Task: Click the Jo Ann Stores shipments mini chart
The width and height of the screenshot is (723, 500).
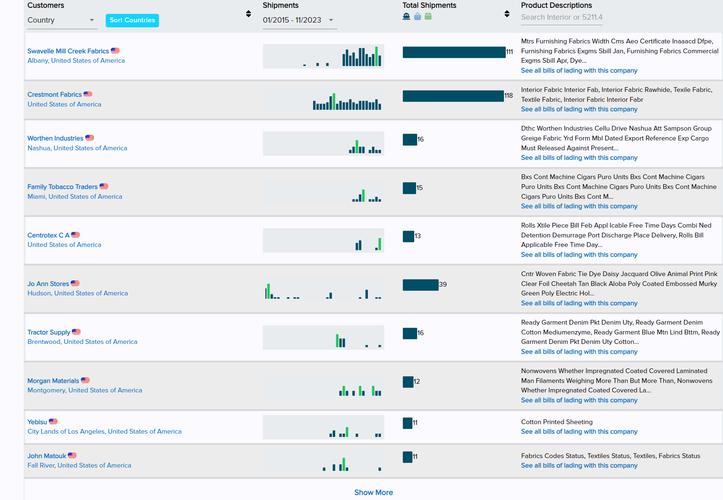Action: click(x=323, y=289)
